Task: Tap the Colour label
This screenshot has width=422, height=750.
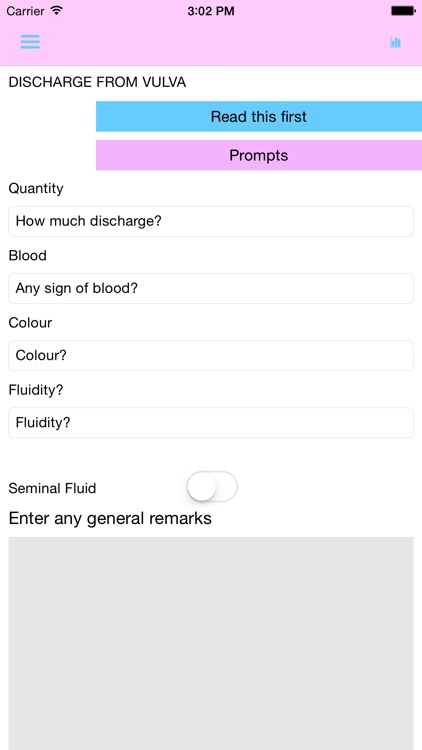Action: point(30,323)
